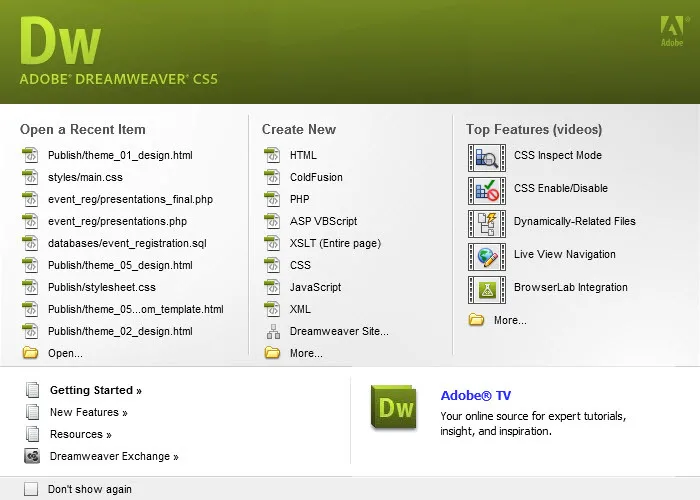Open the Resources link
The image size is (700, 500).
[x=80, y=434]
